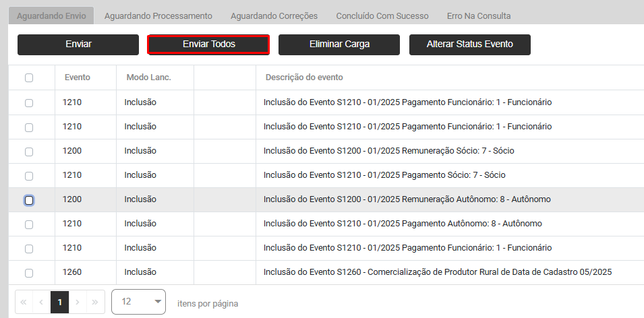Tick checkbox for Produtor Rural S1260 row

coord(29,273)
